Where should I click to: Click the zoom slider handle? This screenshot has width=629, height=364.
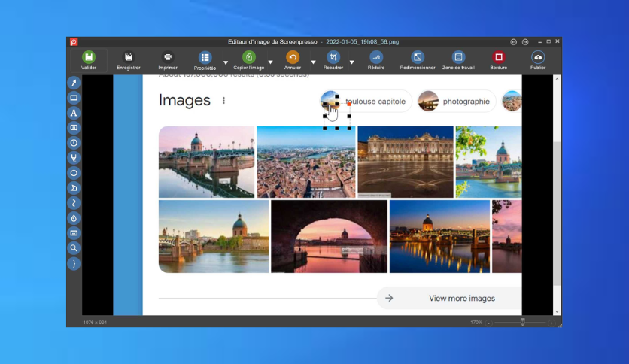[x=522, y=322]
